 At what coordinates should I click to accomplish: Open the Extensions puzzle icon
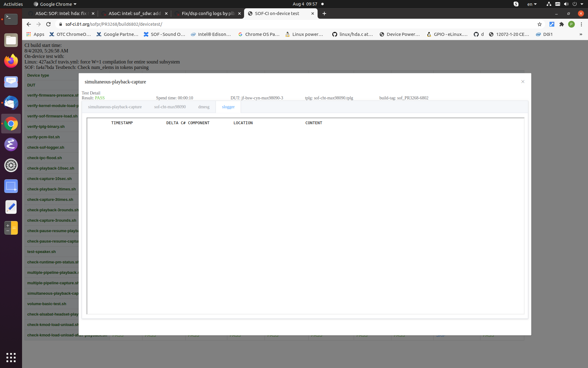point(562,24)
